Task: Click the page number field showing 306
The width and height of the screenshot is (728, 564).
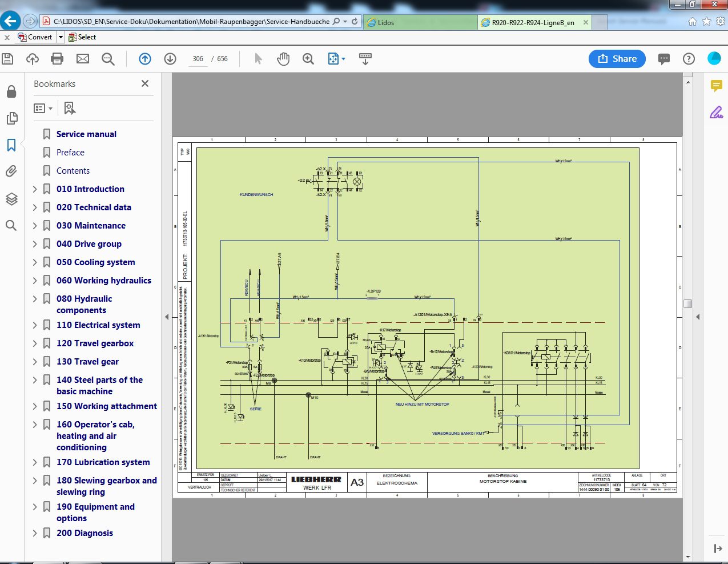Action: tap(198, 59)
